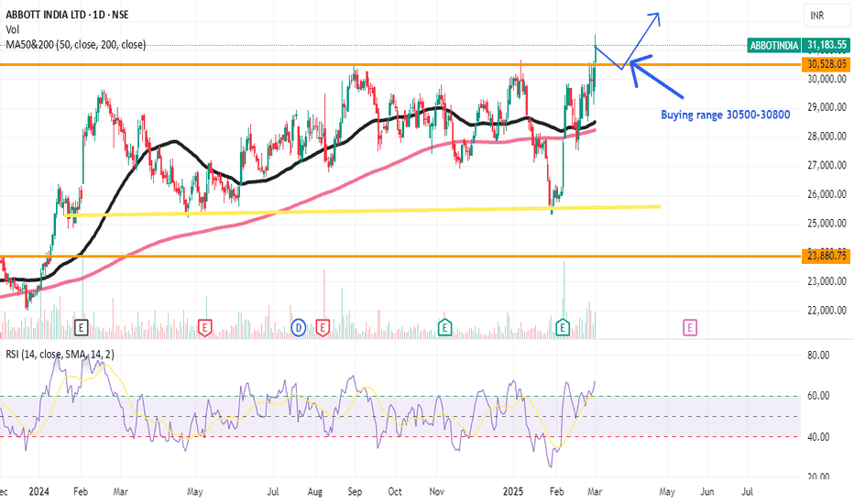Open the green earnings E marker near Feb 2025
Screen dimensions: 854x504
pos(562,327)
